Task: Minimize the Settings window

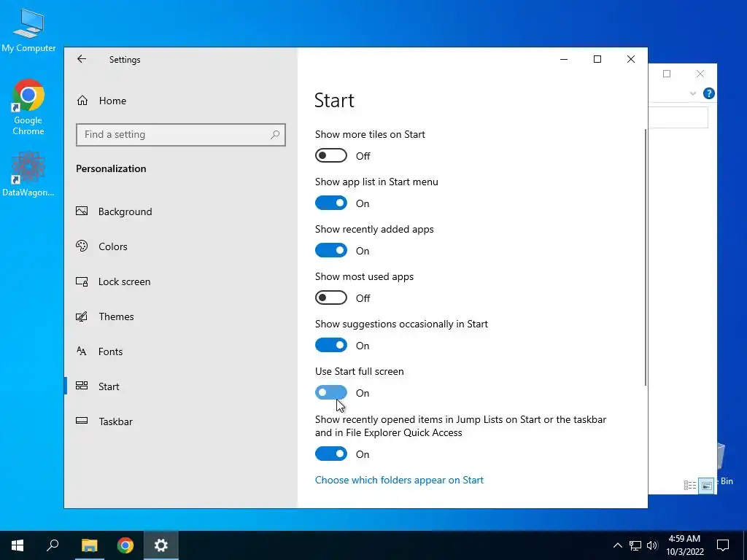Action: click(564, 59)
